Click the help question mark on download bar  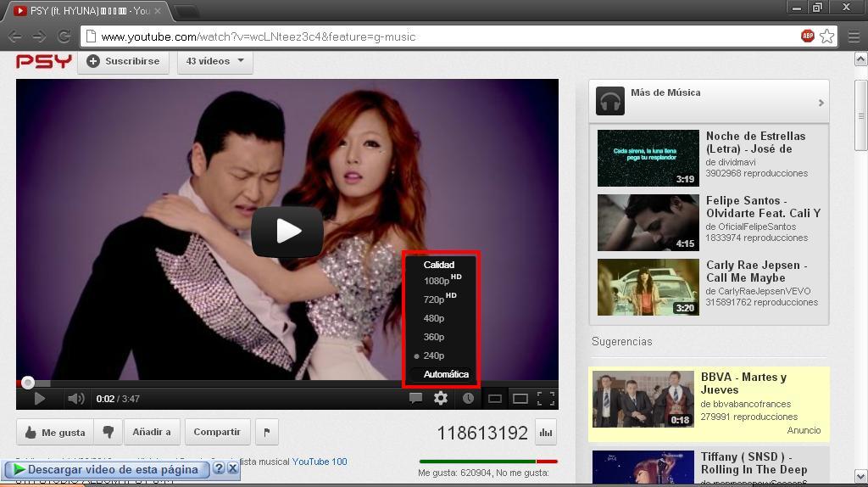coord(219,468)
